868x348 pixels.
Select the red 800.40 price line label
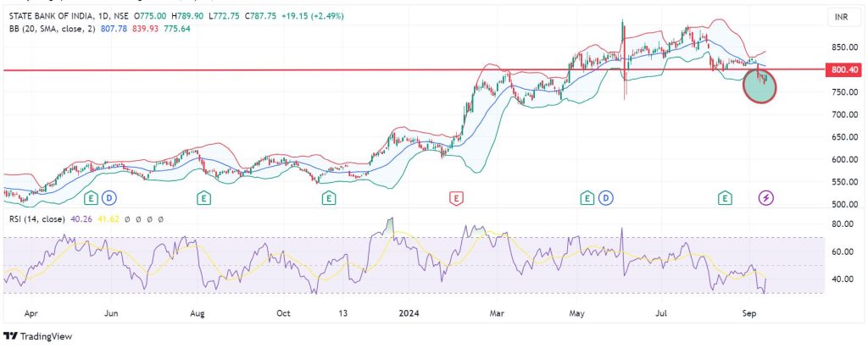tap(844, 69)
